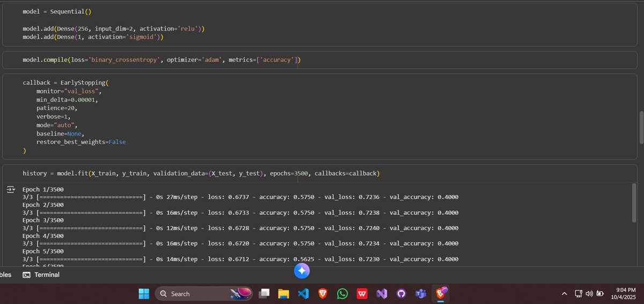Click the 'Epoch 2/3500' output text
Screen dimensions: 644x304
pyautogui.click(x=43, y=205)
